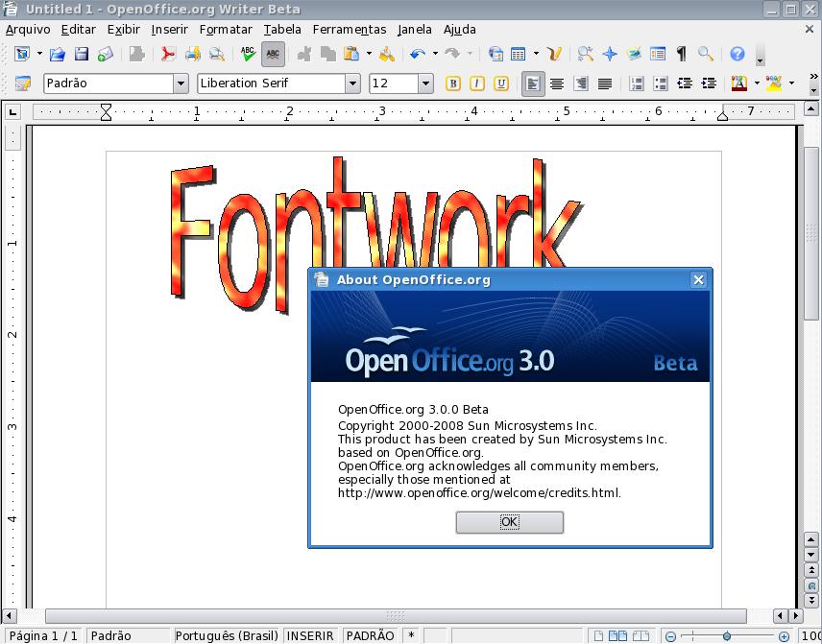Click INSERIR mode in status bar
This screenshot has width=822, height=644.
pos(310,636)
